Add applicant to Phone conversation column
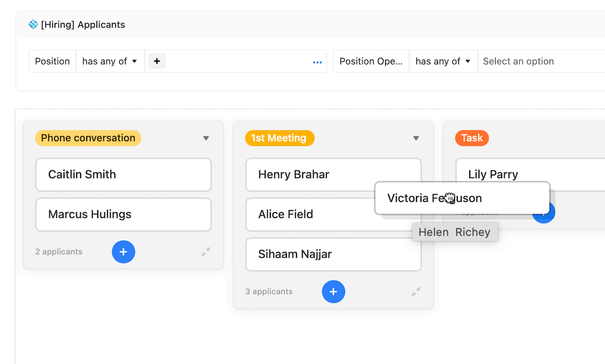This screenshot has height=364, width=605. (124, 252)
